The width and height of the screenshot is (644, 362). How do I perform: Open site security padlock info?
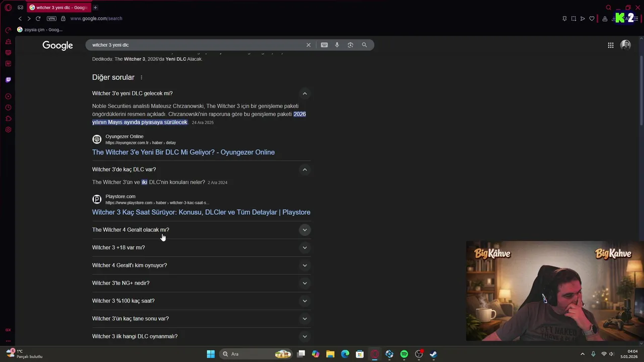[63, 19]
